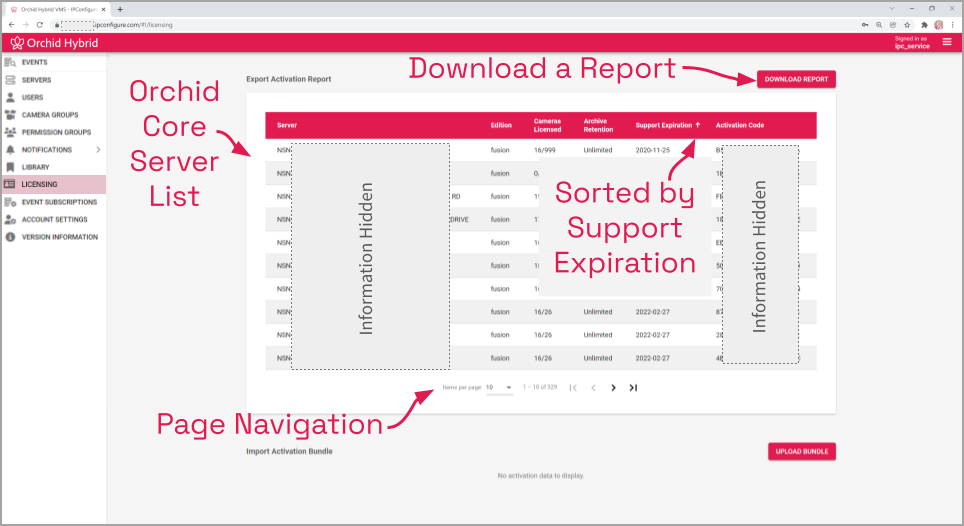Click the 2020-11-25 expiration cell
Image resolution: width=964 pixels, height=526 pixels.
click(652, 150)
